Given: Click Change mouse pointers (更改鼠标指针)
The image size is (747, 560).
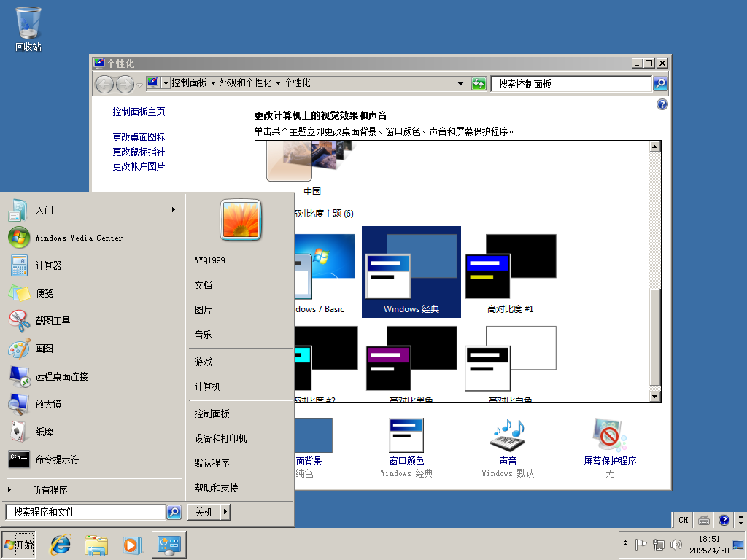Looking at the screenshot, I should (139, 152).
